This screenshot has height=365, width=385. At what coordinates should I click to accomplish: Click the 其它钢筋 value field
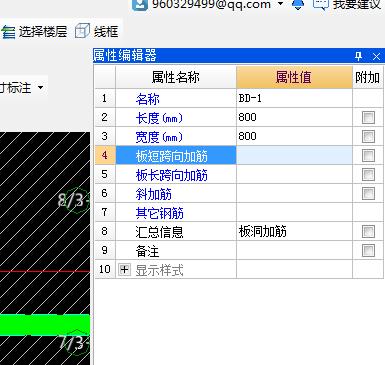coord(294,213)
